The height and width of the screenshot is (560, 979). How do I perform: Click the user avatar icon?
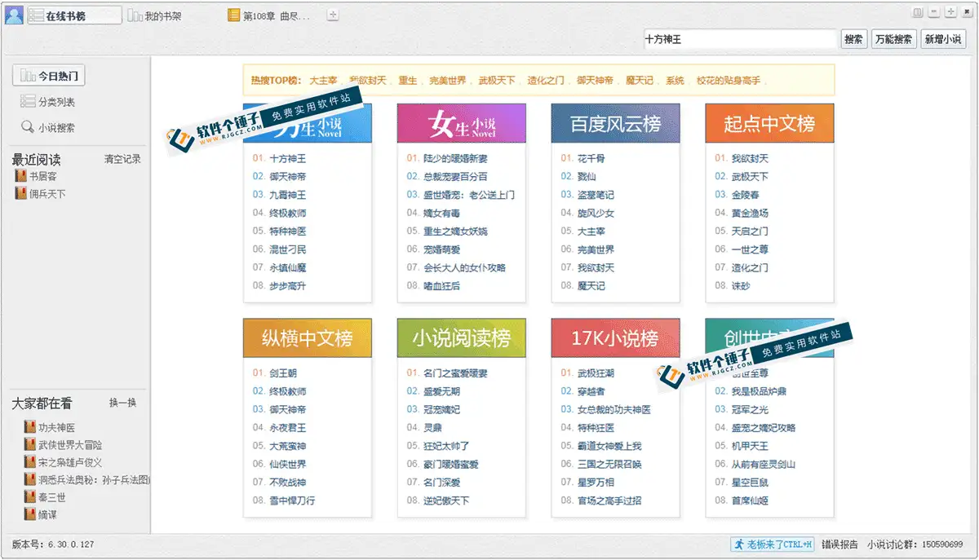coord(14,15)
